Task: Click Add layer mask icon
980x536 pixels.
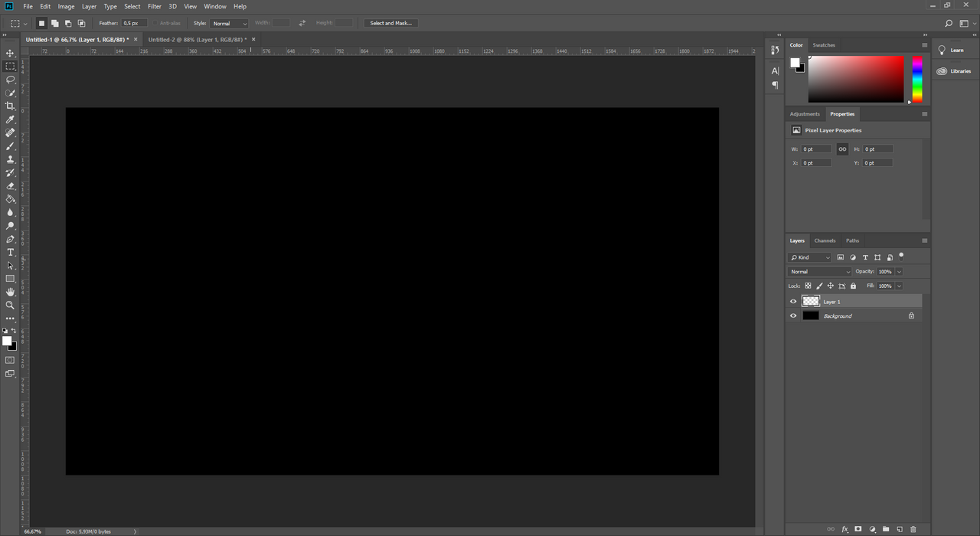Action: 858,529
